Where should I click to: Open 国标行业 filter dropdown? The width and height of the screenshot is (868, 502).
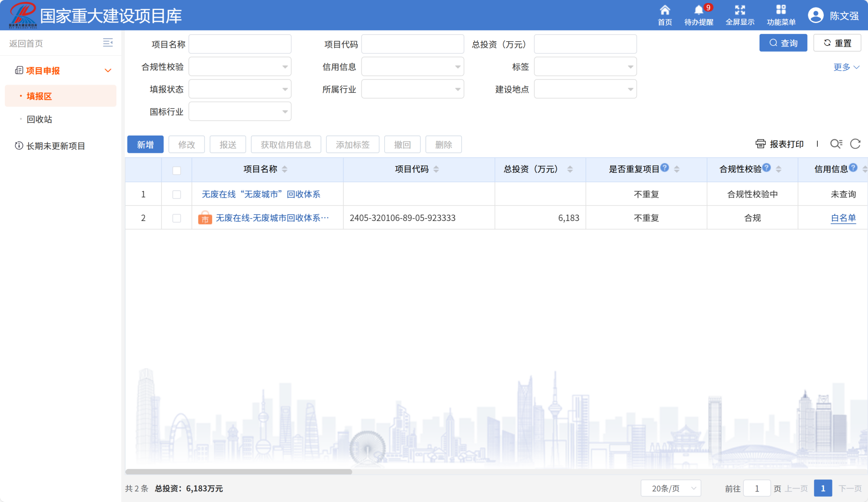[x=240, y=112]
